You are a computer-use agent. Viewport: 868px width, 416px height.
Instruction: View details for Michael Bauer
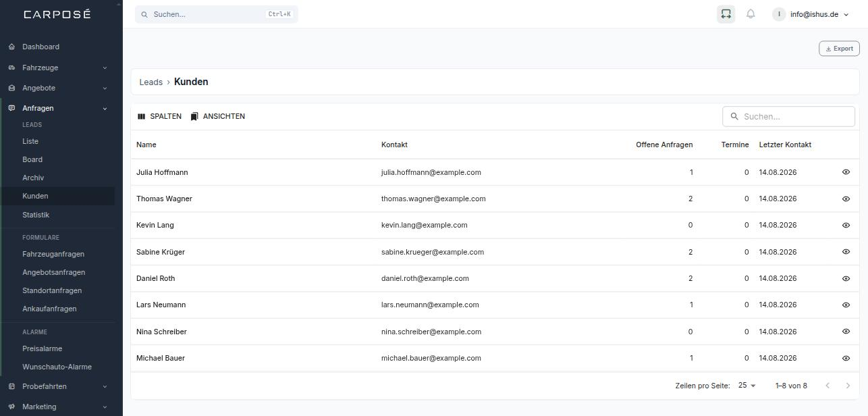(x=846, y=358)
